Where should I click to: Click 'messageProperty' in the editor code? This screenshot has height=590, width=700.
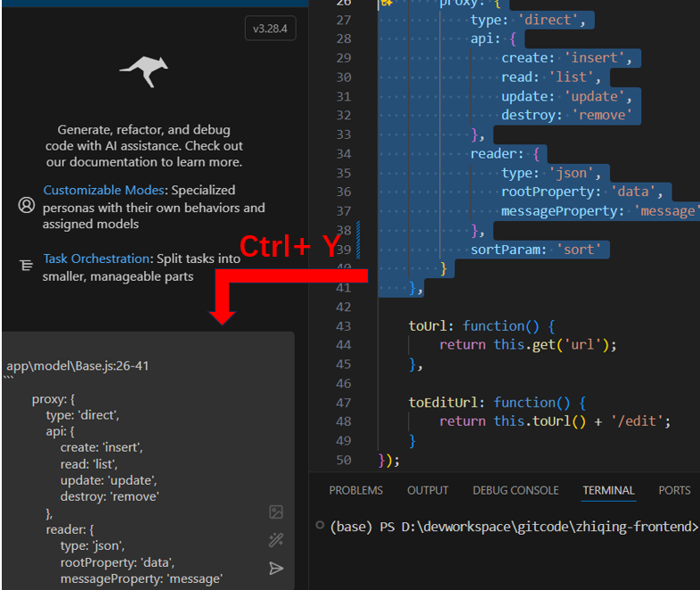(x=558, y=211)
